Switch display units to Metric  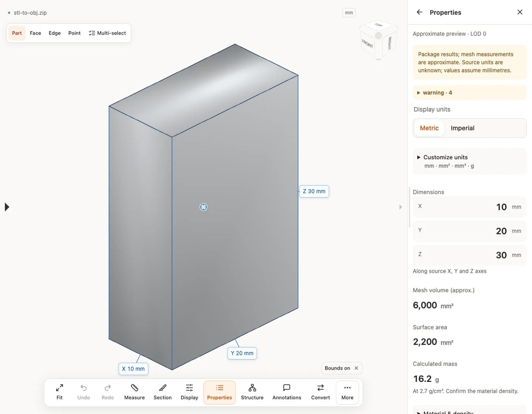[429, 128]
